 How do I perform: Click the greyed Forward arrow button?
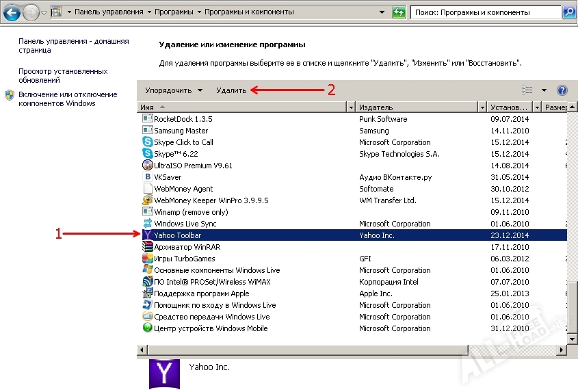coord(31,13)
